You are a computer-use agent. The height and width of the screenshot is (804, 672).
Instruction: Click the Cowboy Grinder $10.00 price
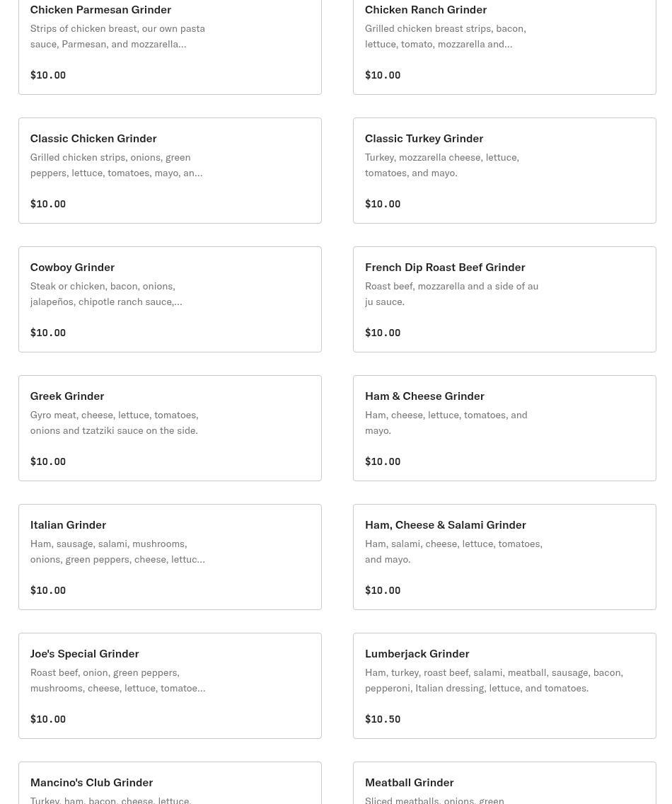click(48, 333)
